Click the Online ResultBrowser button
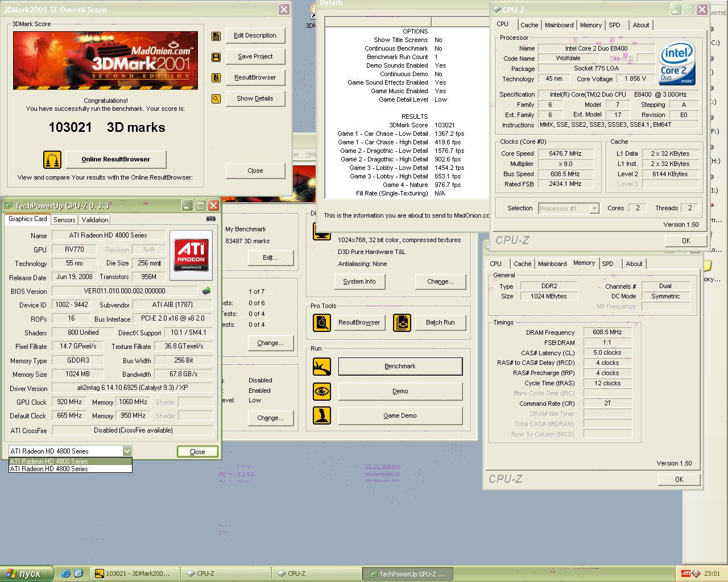This screenshot has height=582, width=728. point(116,159)
